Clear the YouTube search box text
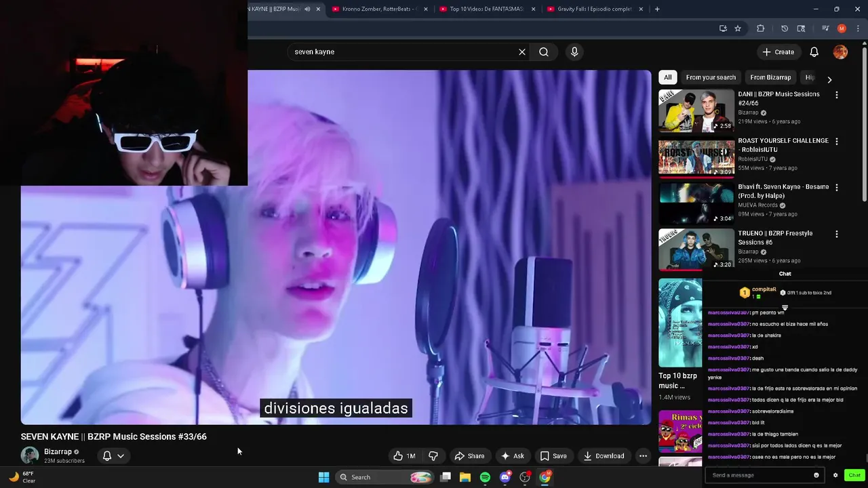 point(522,52)
